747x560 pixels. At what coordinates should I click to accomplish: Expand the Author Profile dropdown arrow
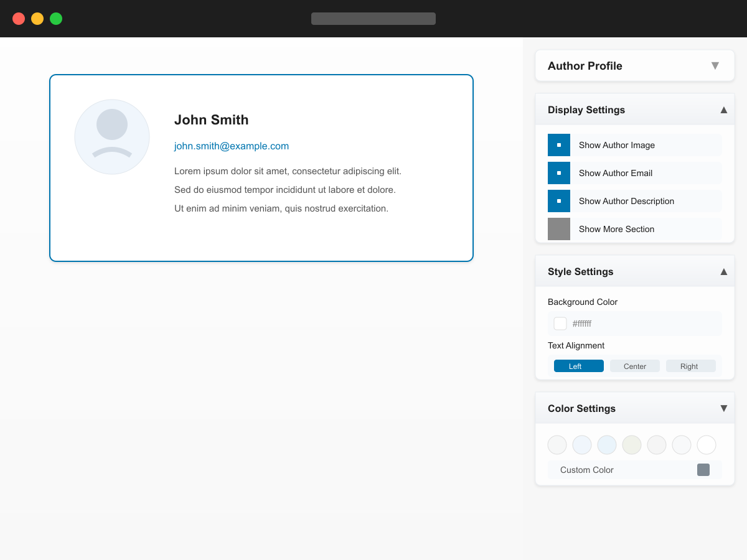point(715,65)
